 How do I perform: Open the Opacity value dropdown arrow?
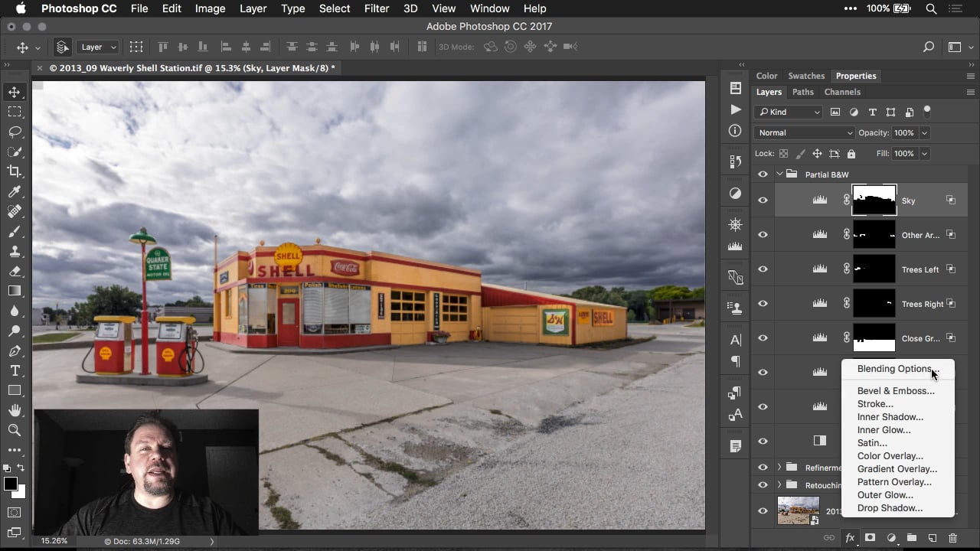[x=924, y=132]
